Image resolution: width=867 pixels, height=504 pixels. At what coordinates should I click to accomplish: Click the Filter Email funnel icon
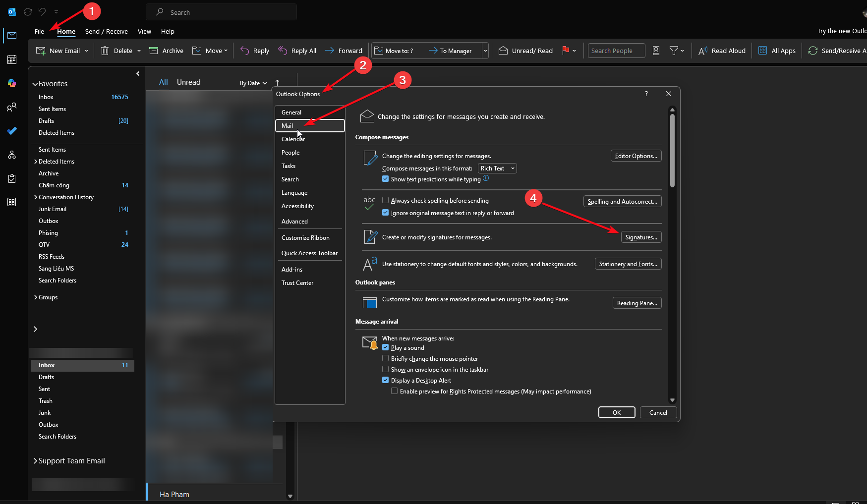point(674,51)
